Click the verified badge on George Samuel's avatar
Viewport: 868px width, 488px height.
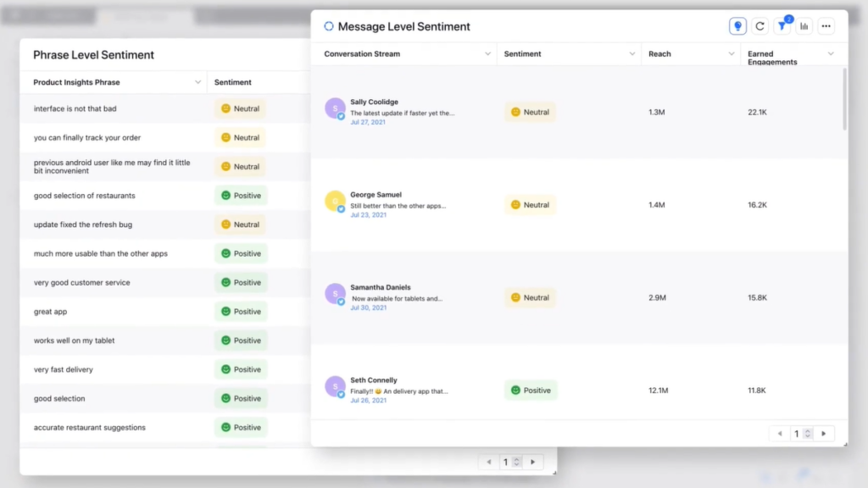pyautogui.click(x=342, y=209)
